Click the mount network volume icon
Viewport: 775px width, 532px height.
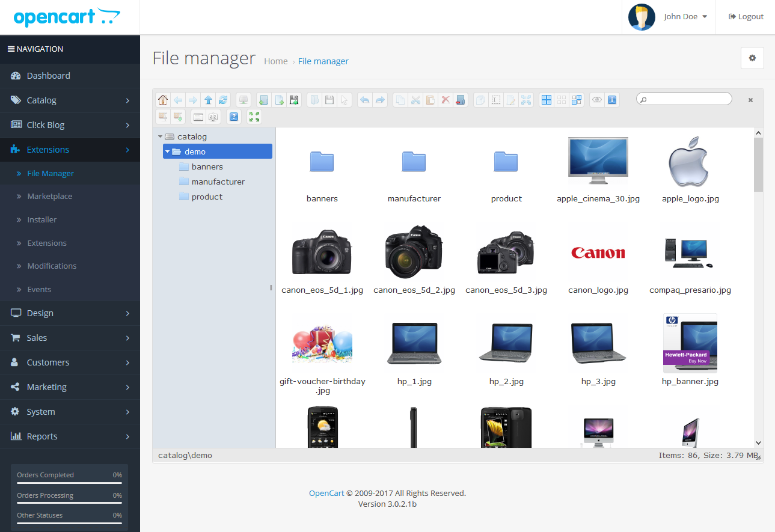point(244,100)
